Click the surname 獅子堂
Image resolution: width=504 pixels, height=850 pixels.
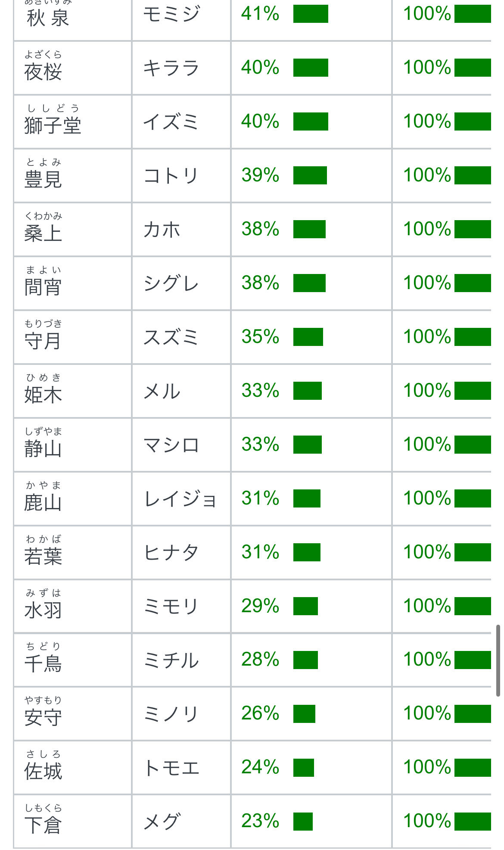point(53,125)
